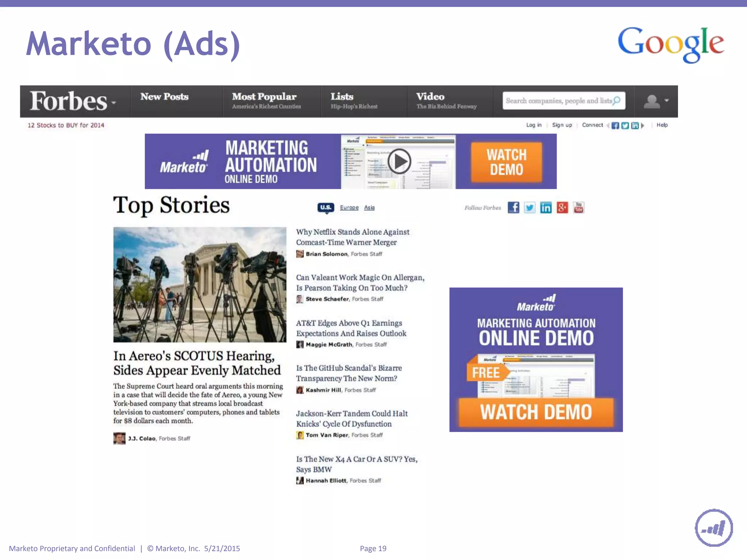Click the magnifier search icon
The height and width of the screenshot is (560, 747).
[616, 101]
